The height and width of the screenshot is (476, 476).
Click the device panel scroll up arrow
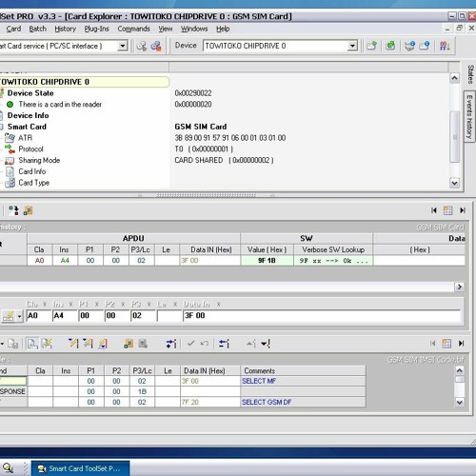[455, 78]
